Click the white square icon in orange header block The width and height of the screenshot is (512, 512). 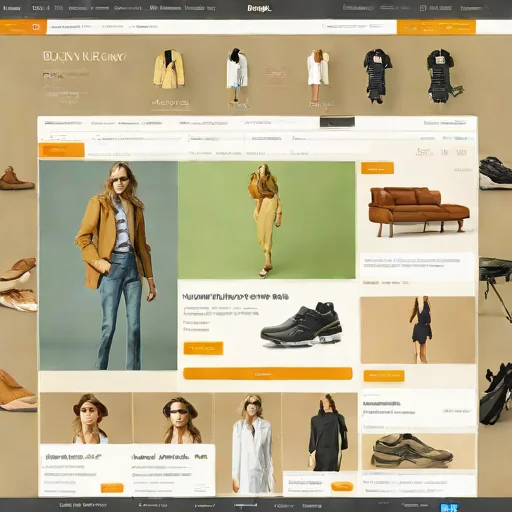tap(36, 27)
